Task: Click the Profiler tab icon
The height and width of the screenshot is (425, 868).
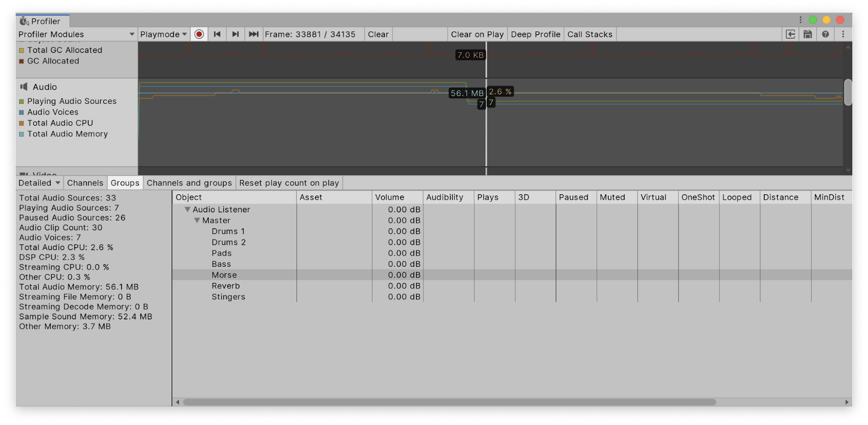Action: click(x=24, y=21)
